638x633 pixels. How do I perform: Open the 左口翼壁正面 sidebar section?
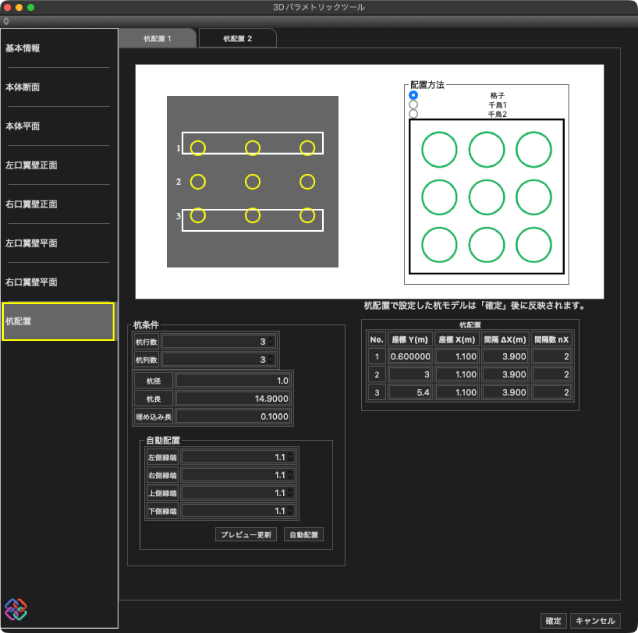pos(59,165)
